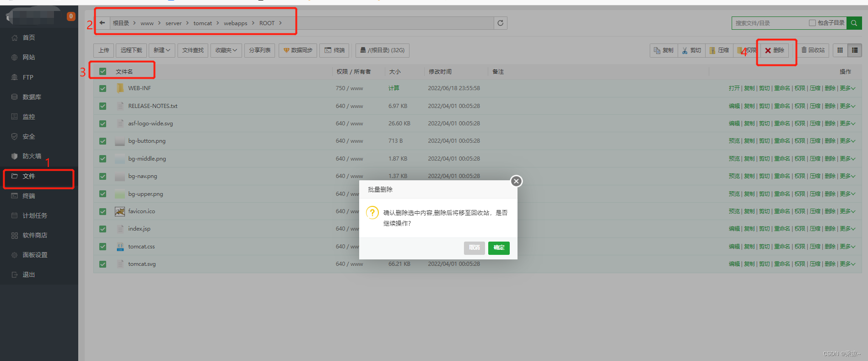Click the 压缩 compress toolbar button

[719, 50]
